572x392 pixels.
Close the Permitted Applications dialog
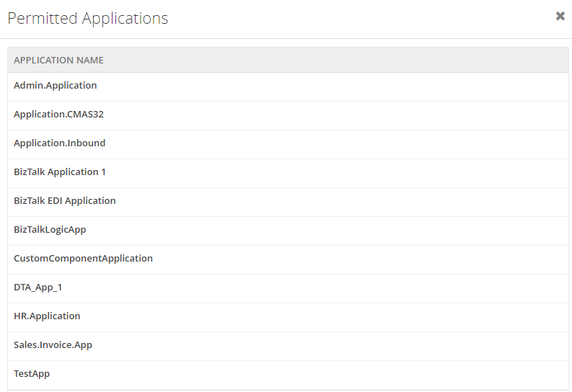pos(560,16)
